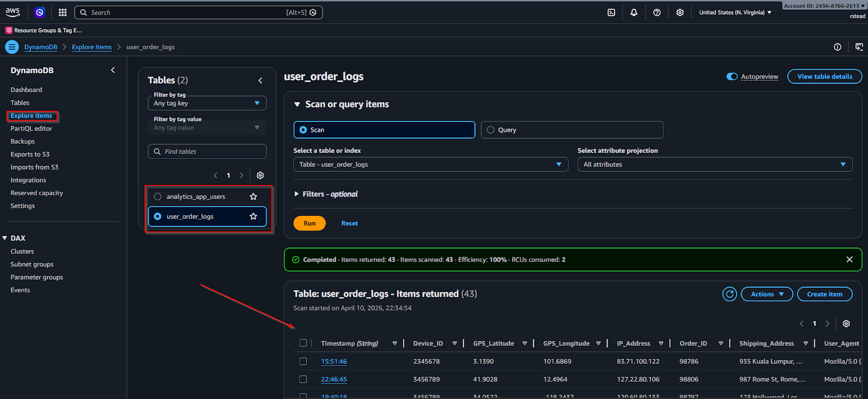This screenshot has width=868, height=399.
Task: Check the 15:51:46 row checkbox
Action: (303, 361)
